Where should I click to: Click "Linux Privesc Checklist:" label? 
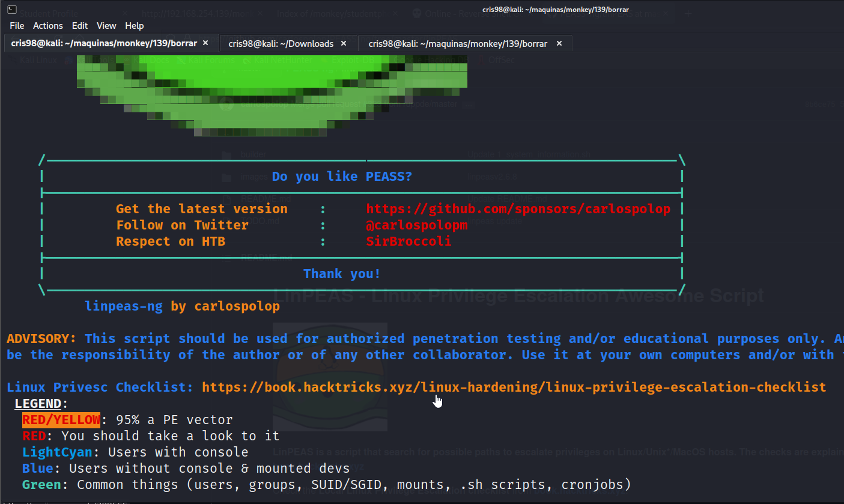(x=100, y=387)
